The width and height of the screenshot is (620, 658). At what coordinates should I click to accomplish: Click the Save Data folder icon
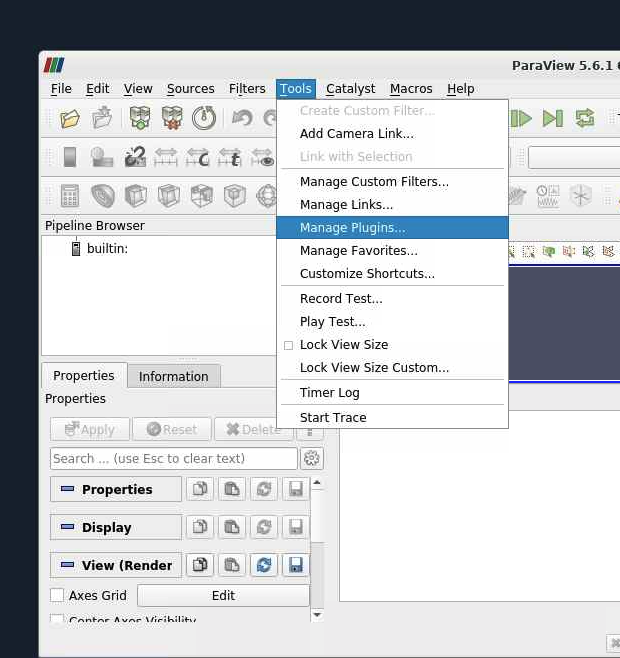coord(102,118)
